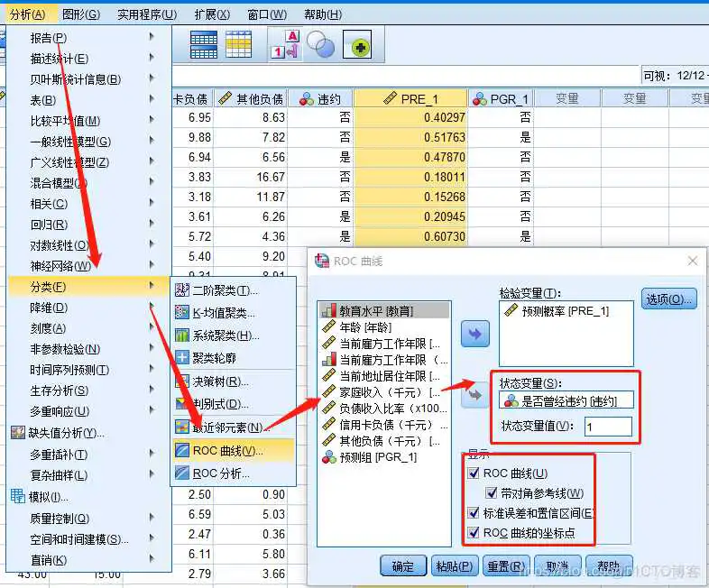Screen dimensions: 709x588
Task: Toggle the 带对角参考线(W) checkbox
Action: click(x=491, y=493)
